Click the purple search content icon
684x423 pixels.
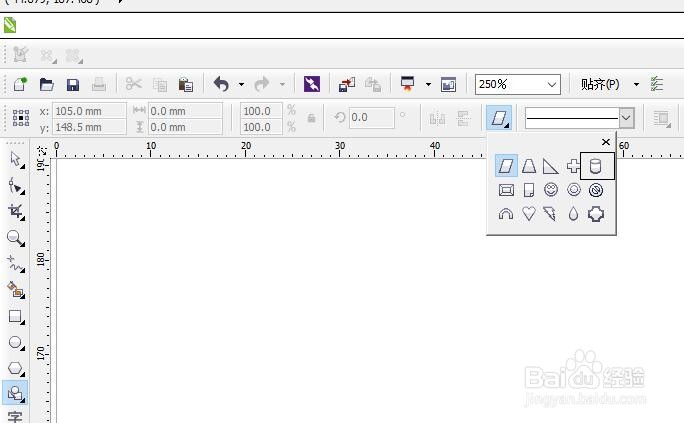pyautogui.click(x=311, y=84)
